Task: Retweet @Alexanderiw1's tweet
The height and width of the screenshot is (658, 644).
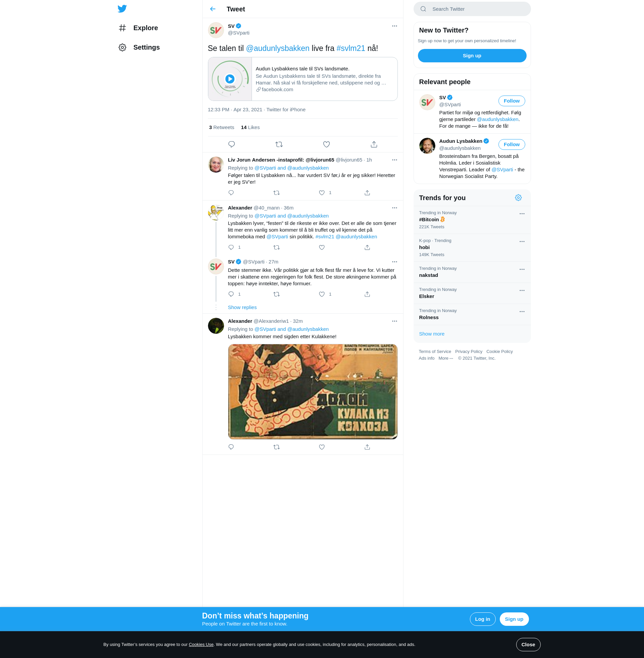Action: pos(276,447)
